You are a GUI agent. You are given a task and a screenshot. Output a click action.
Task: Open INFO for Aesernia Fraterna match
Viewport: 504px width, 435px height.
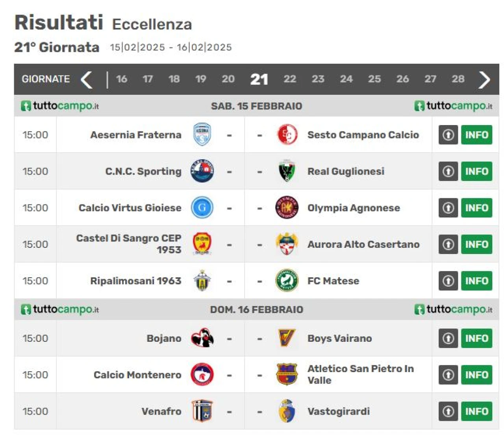(476, 135)
